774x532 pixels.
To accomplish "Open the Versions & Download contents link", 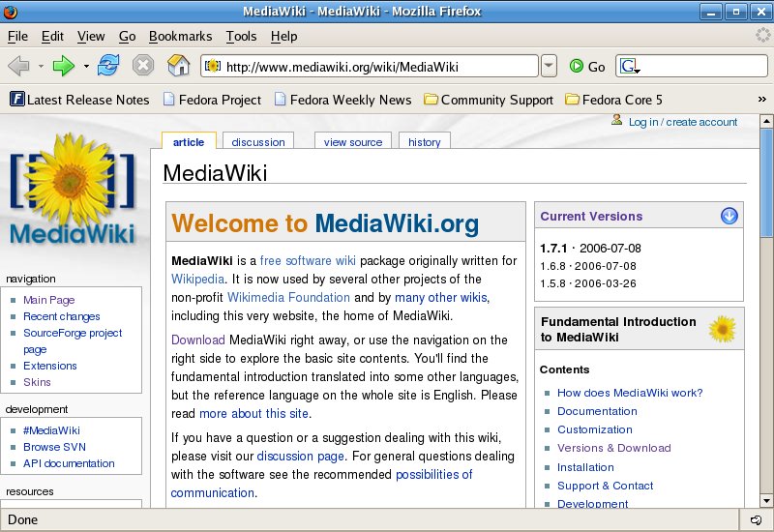I will click(614, 448).
